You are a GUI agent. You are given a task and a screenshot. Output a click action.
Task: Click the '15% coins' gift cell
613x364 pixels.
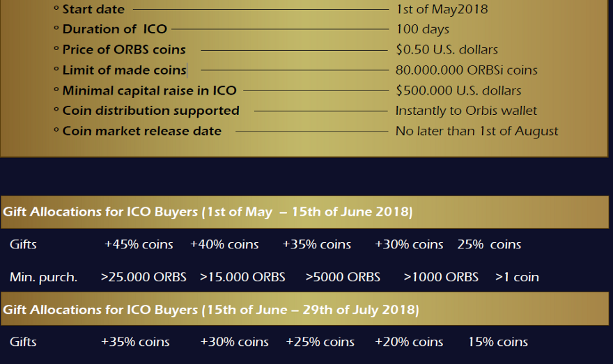[x=498, y=342]
